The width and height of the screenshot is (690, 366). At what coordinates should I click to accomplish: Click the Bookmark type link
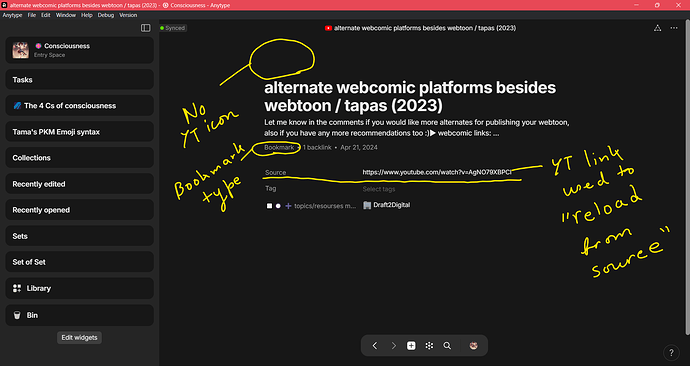279,147
